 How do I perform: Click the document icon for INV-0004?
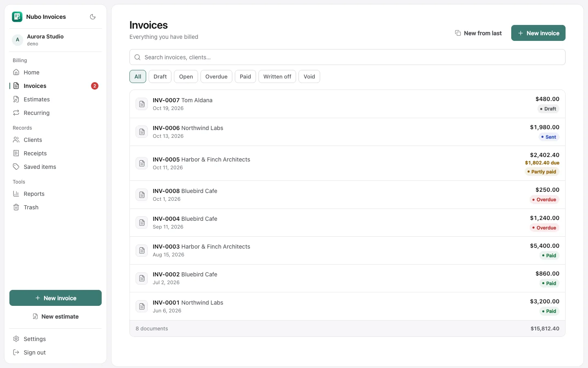[142, 223]
